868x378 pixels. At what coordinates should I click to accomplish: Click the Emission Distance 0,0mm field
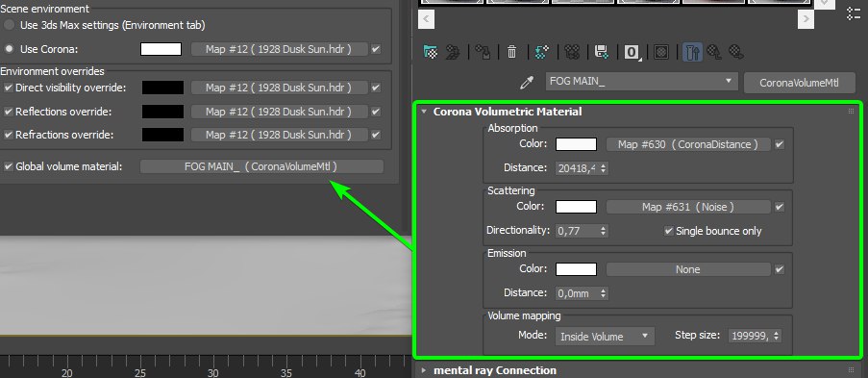click(577, 293)
